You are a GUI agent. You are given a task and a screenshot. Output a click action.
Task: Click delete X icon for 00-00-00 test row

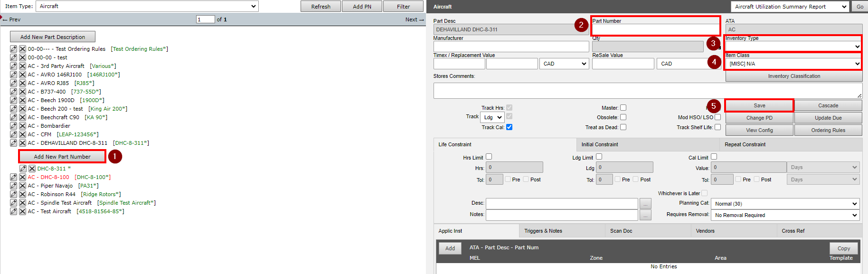22,57
